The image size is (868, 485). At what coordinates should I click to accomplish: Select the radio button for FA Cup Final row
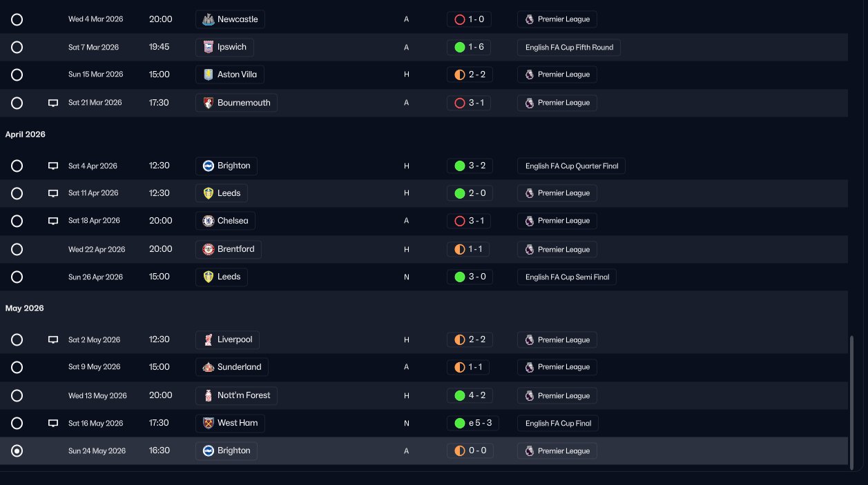[17, 423]
